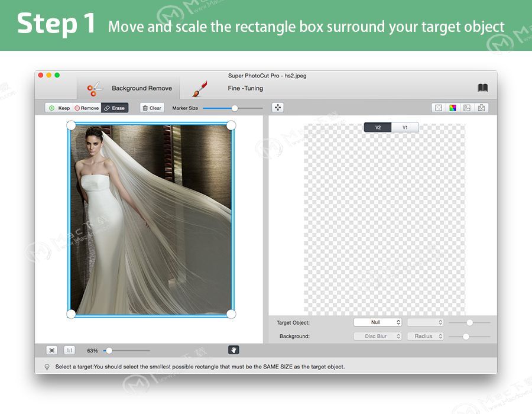This screenshot has height=414, width=532.
Task: Click the bottom-right selection handle
Action: [231, 314]
